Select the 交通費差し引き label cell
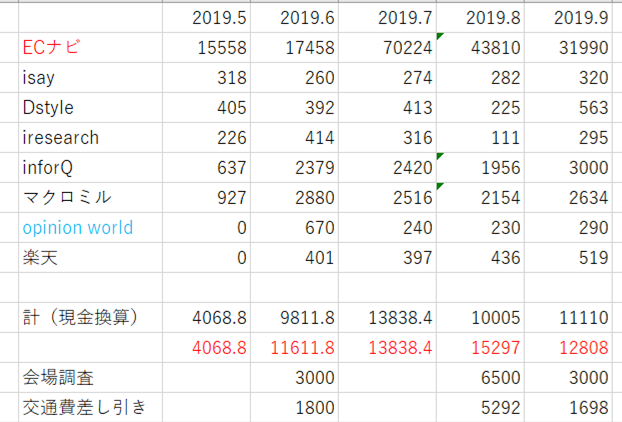This screenshot has height=422, width=622. [x=90, y=407]
